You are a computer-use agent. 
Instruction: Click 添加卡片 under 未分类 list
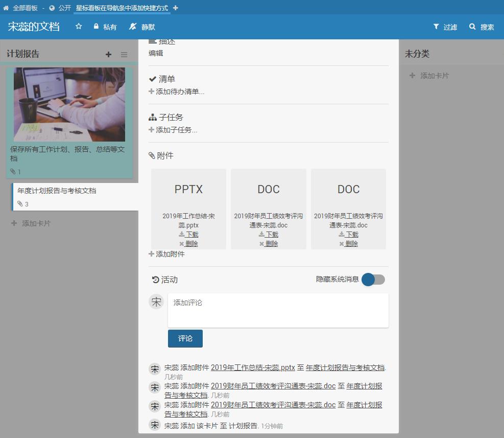(429, 76)
